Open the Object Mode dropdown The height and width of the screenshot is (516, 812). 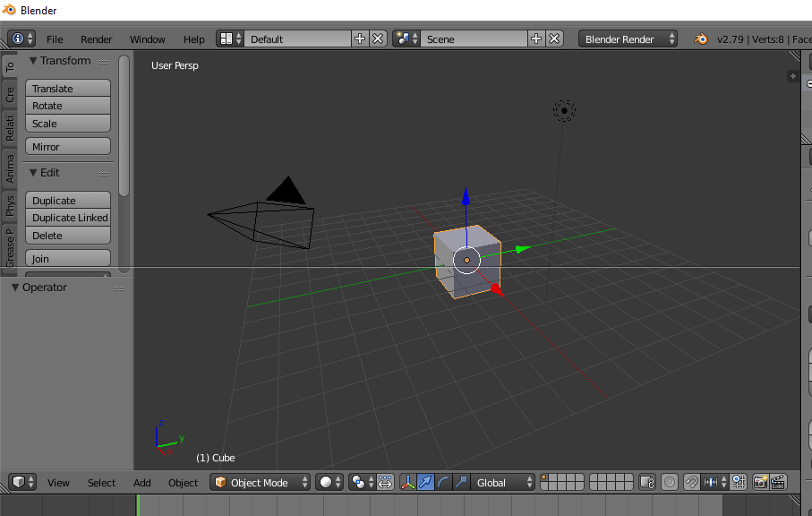coord(258,482)
